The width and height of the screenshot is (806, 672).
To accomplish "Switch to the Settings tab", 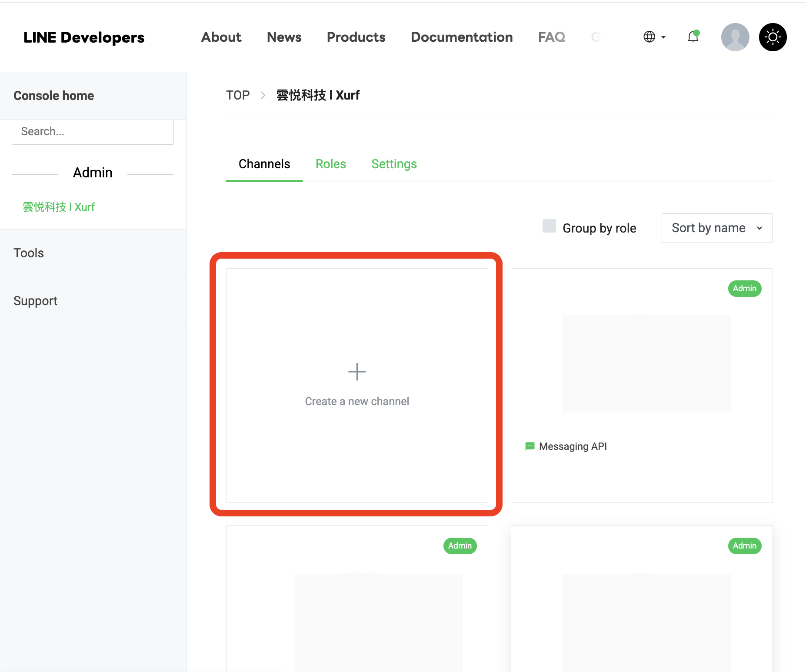I will pyautogui.click(x=394, y=164).
